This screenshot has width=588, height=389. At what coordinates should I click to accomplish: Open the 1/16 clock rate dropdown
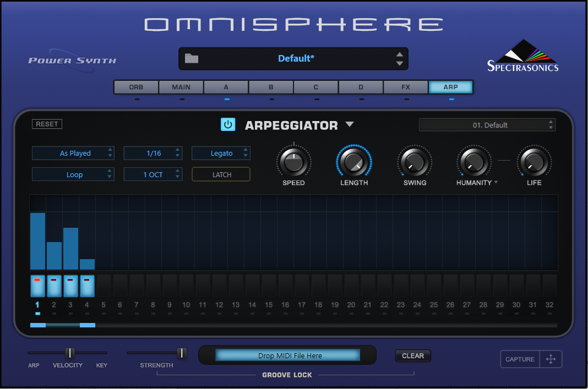[153, 153]
